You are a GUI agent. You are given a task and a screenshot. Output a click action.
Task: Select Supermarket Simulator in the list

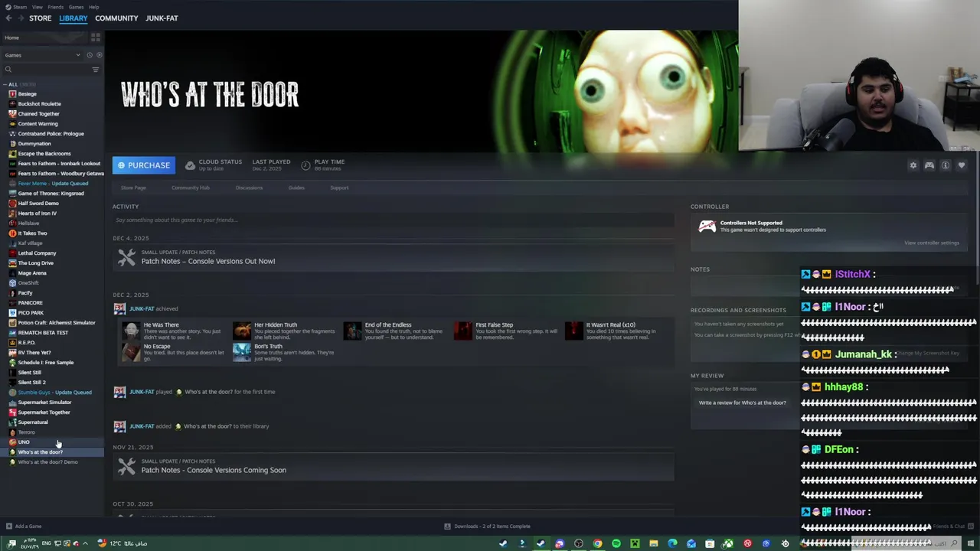[x=44, y=403]
